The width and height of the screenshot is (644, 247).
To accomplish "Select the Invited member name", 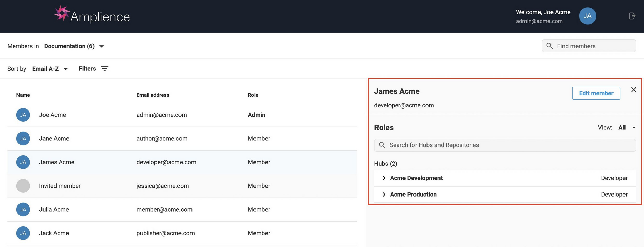I will pos(60,186).
